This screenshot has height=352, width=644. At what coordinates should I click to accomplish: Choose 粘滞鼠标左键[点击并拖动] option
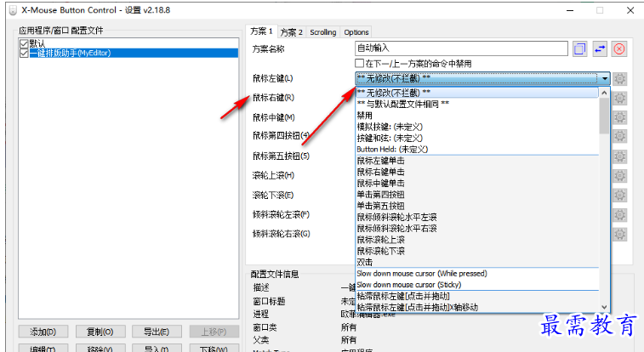[x=477, y=296]
